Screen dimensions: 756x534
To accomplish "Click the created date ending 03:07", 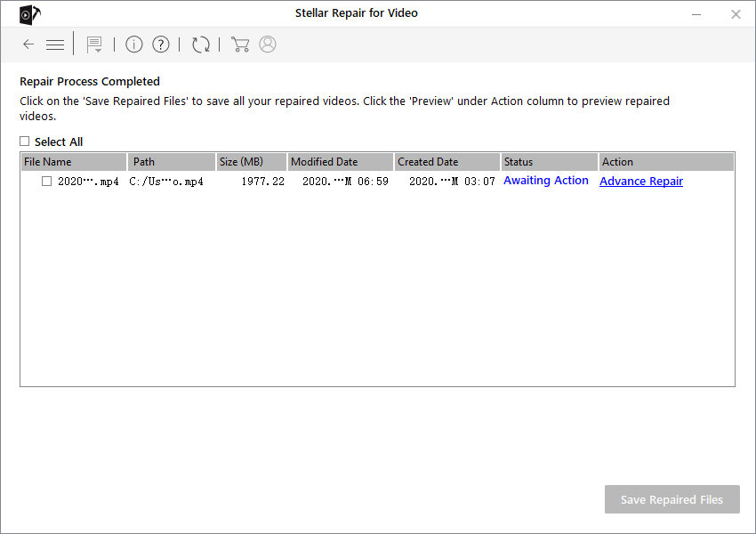I will pos(452,182).
